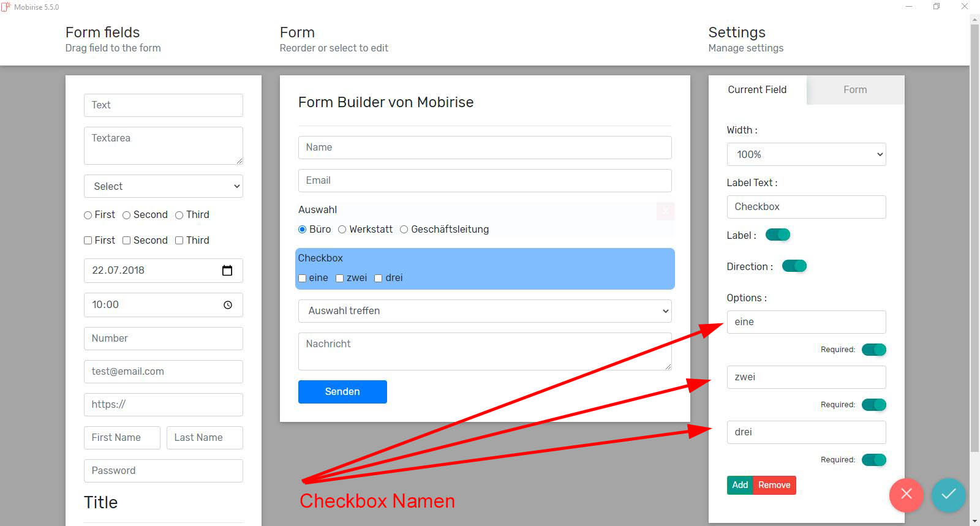Restore the window using the title bar button

(936, 7)
